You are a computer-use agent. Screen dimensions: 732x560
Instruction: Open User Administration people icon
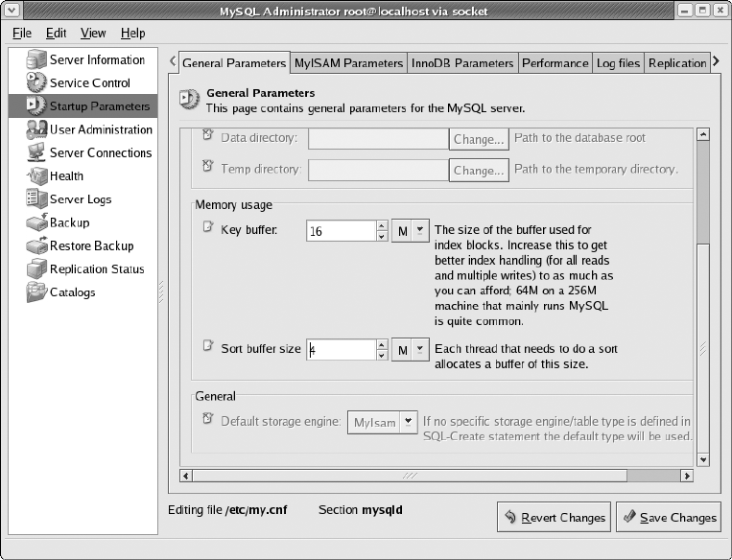point(36,129)
